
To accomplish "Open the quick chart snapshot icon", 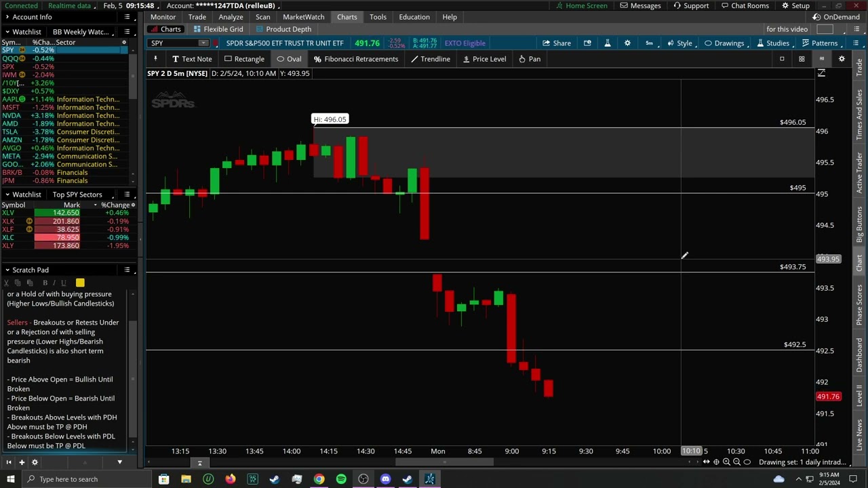I will click(587, 43).
